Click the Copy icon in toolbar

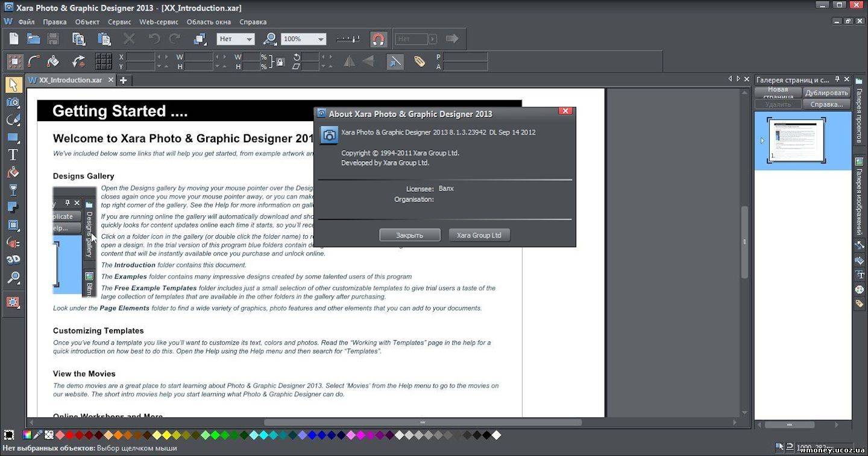tap(79, 39)
